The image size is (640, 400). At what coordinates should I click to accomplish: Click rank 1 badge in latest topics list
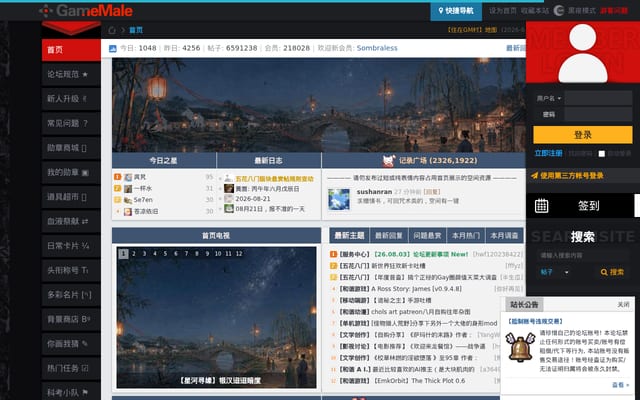pos(333,254)
